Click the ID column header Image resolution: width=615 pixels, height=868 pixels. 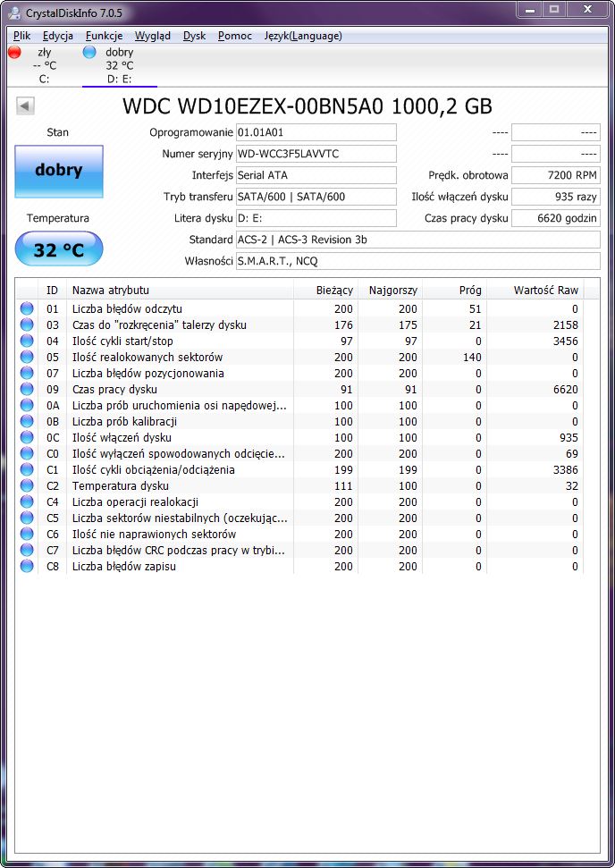[x=52, y=290]
